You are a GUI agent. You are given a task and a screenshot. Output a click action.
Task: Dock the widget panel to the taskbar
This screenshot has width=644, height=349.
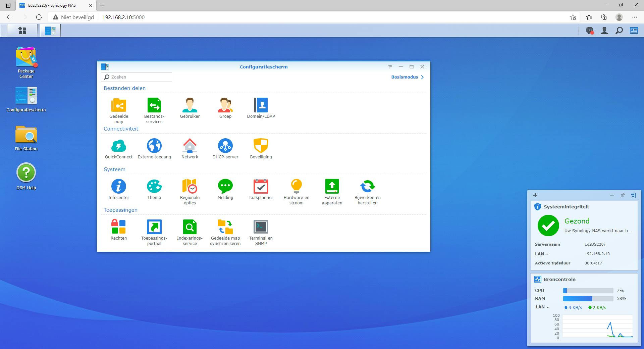(x=633, y=195)
